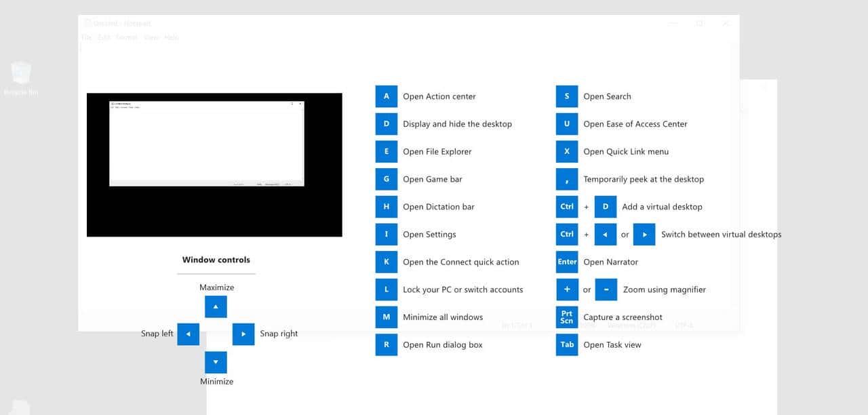Select the G key tile for Game bar
The width and height of the screenshot is (868, 415).
[x=386, y=179]
